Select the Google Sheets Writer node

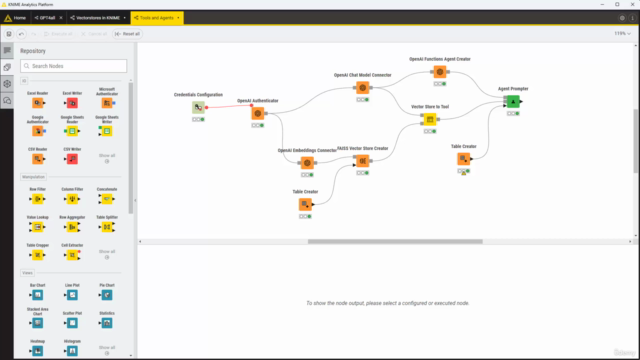click(107, 131)
